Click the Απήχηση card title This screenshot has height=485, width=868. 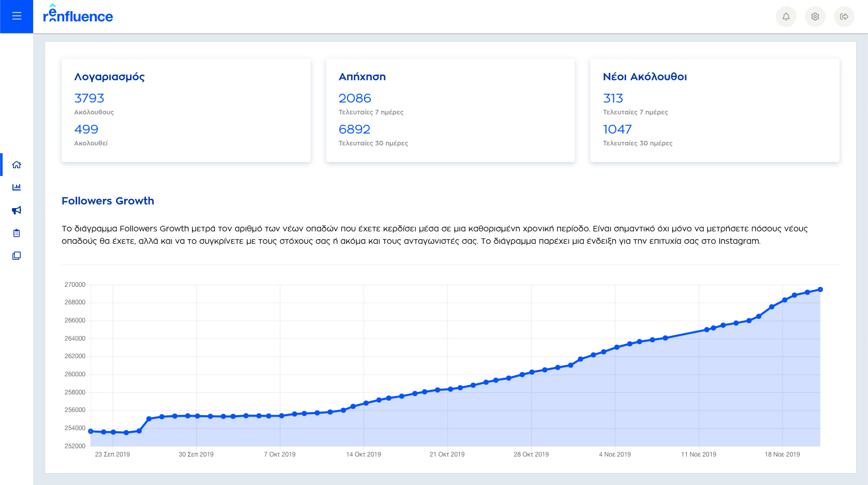pos(362,77)
